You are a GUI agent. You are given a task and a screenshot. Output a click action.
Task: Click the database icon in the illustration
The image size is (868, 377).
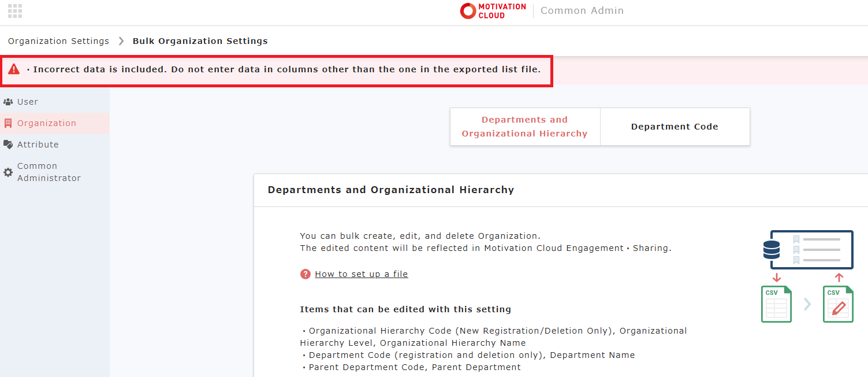pos(772,250)
